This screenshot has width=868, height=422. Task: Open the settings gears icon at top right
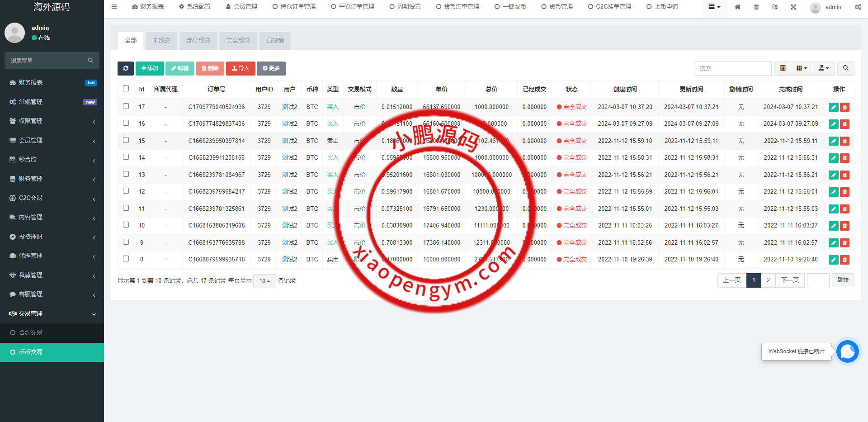click(x=859, y=7)
